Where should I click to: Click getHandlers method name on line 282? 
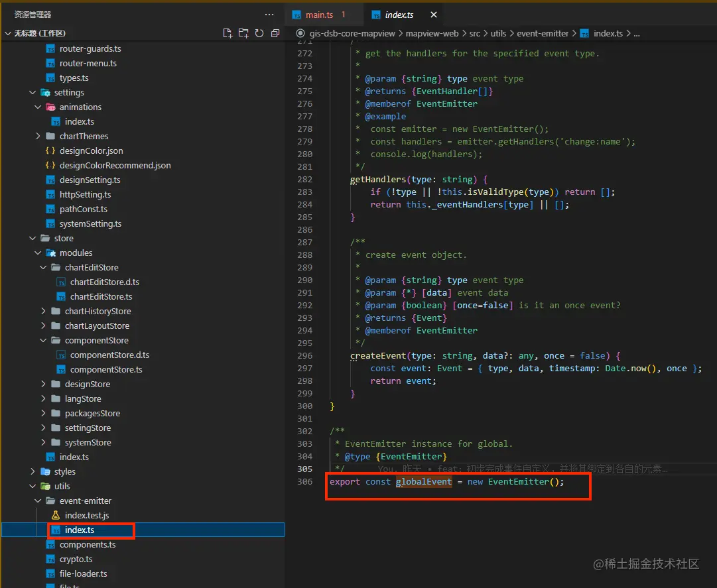click(378, 180)
